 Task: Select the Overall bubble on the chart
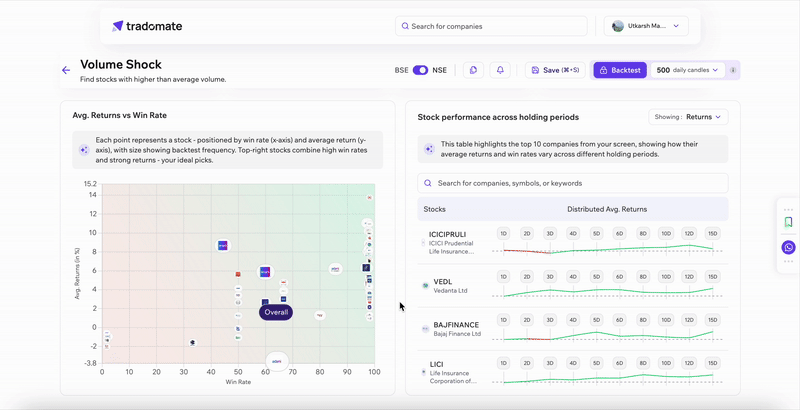[276, 312]
